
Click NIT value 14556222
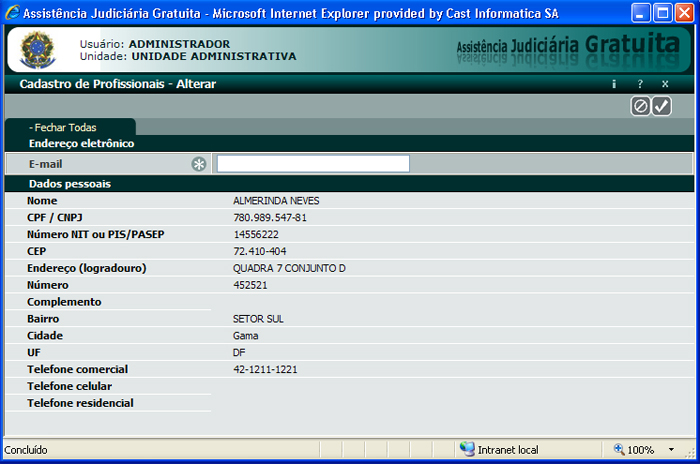pyautogui.click(x=256, y=234)
